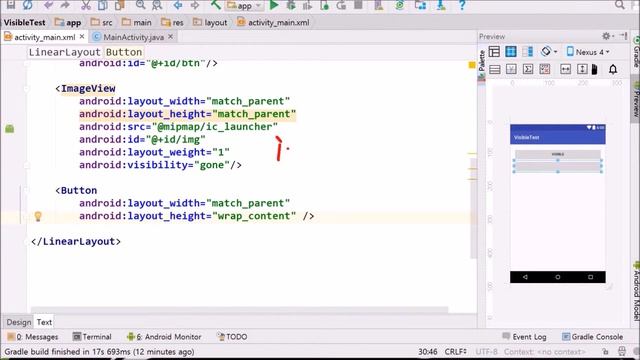Click the Undo arrow icon
The image size is (640, 360).
pyautogui.click(x=48, y=5)
